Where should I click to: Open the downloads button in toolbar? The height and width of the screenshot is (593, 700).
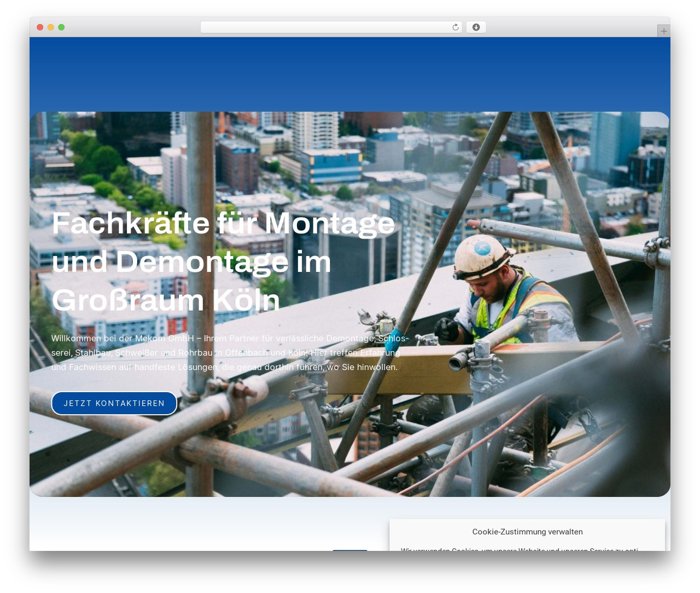click(x=476, y=27)
